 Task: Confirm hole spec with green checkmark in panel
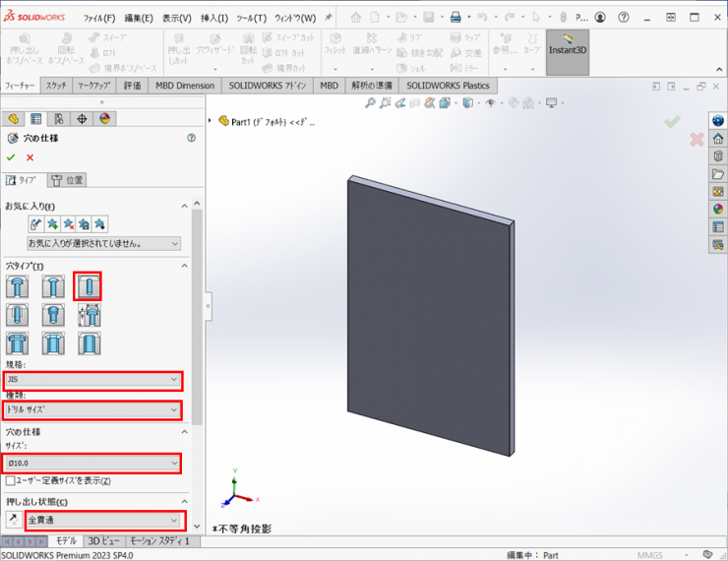[11, 157]
